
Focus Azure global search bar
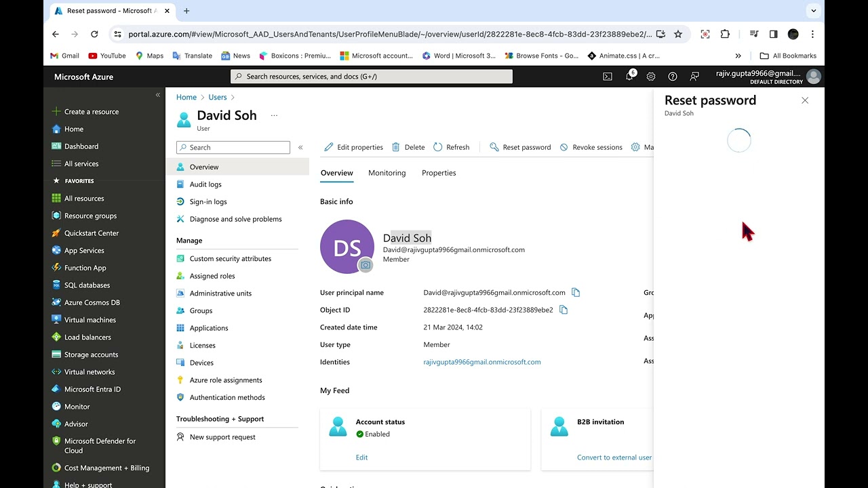[372, 77]
